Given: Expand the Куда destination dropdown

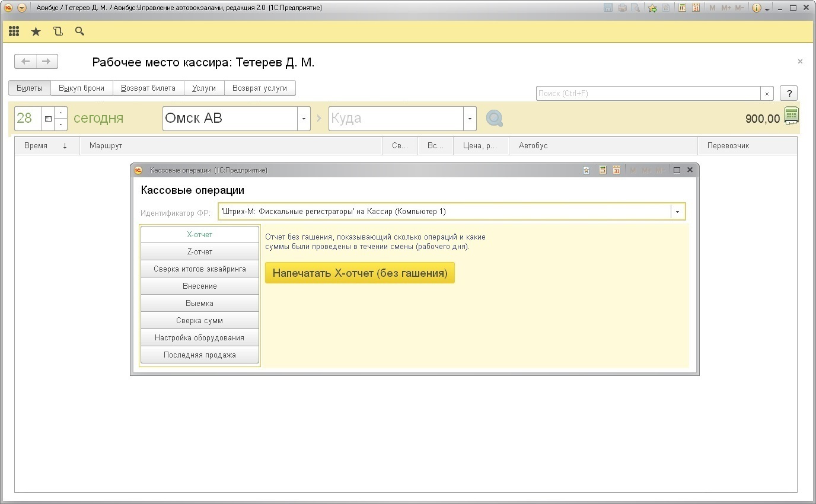Looking at the screenshot, I should (470, 119).
